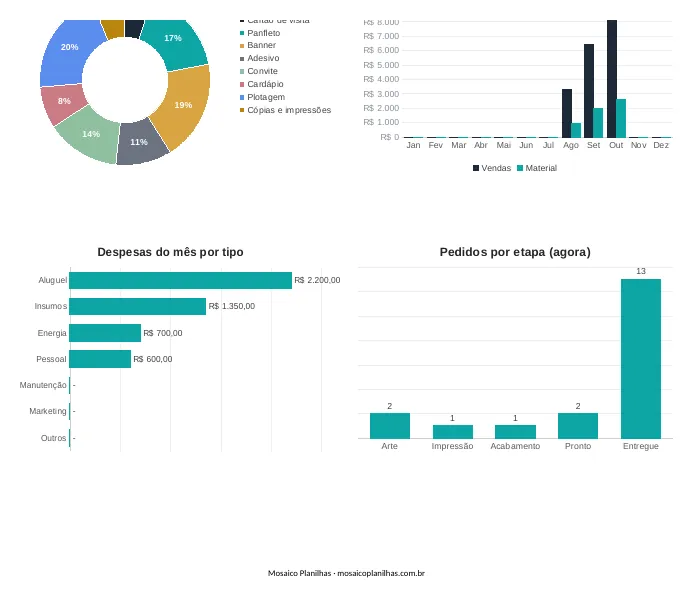693x598 pixels.
Task: Click the Manutenção category label
Action: [43, 385]
